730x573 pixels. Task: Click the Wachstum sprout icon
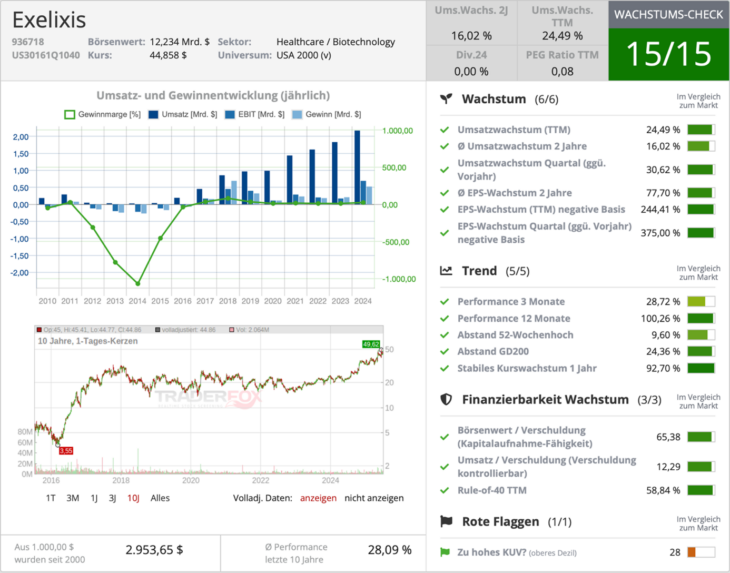(446, 99)
